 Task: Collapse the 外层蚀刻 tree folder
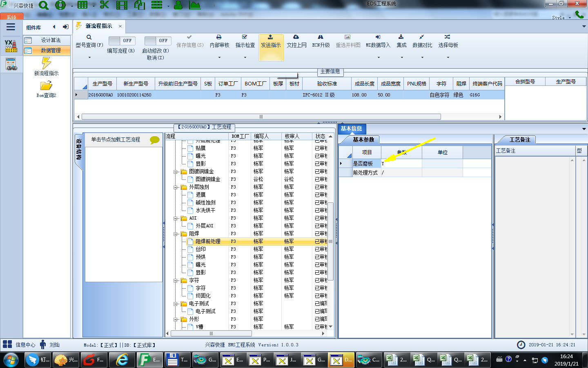176,187
